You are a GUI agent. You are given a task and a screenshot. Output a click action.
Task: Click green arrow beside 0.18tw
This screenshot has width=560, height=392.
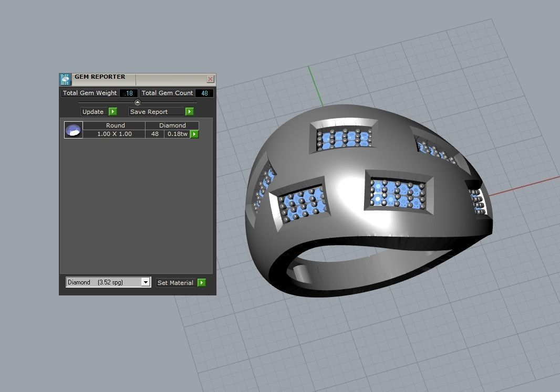point(194,134)
